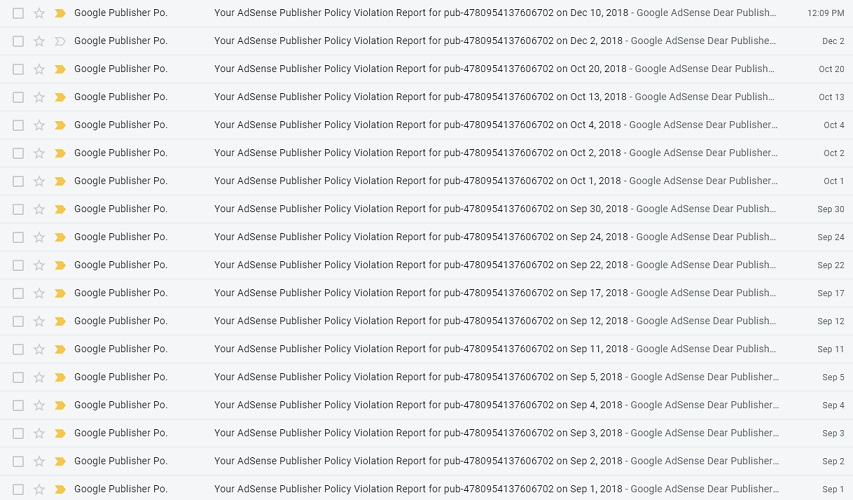The height and width of the screenshot is (500, 853).
Task: Toggle importance marker on Oct 4 email
Action: (60, 125)
